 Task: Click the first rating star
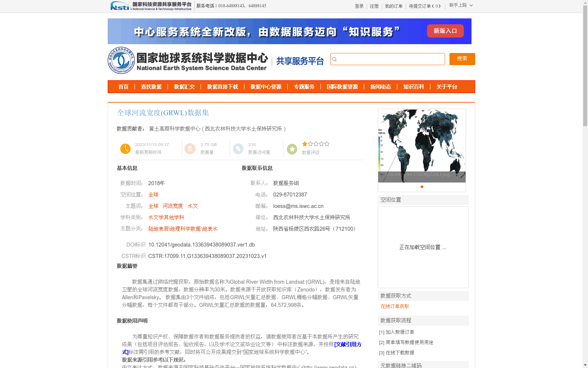pos(305,144)
